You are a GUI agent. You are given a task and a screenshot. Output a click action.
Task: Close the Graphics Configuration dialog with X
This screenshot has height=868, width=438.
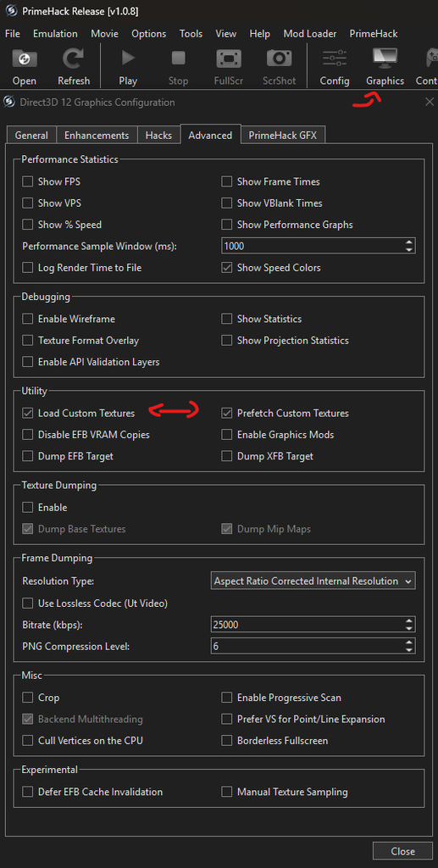[430, 102]
